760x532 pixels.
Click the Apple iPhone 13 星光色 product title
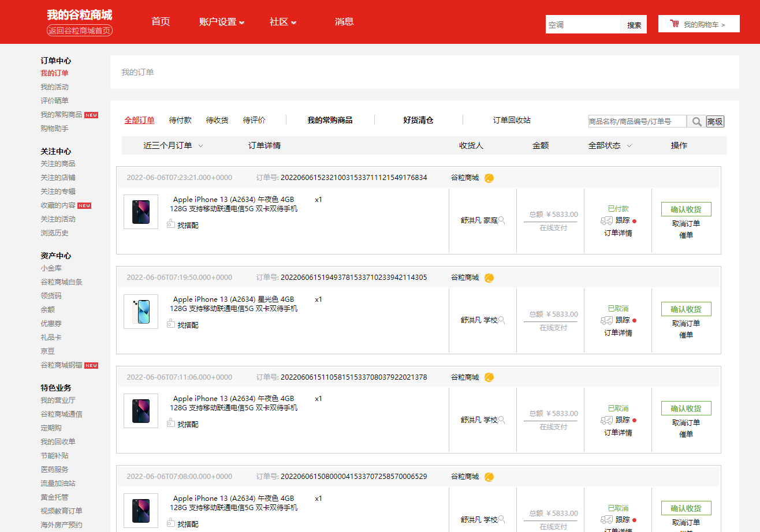point(233,304)
